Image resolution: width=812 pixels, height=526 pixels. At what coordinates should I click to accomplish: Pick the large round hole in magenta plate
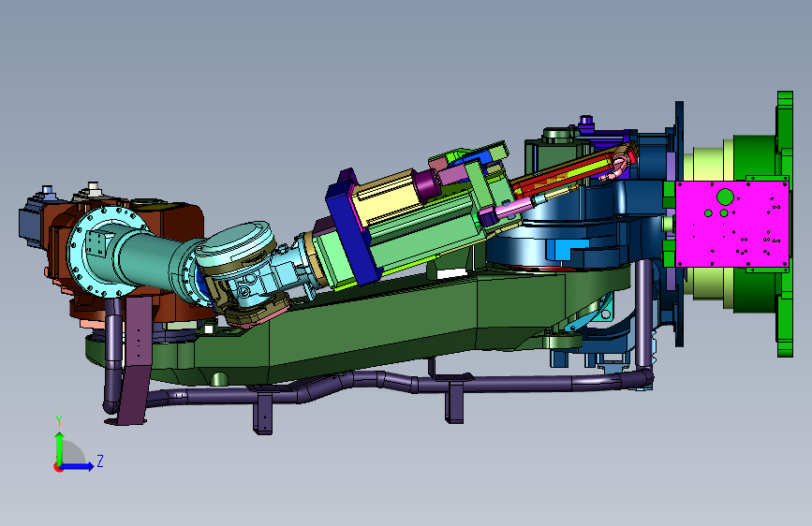tap(725, 197)
